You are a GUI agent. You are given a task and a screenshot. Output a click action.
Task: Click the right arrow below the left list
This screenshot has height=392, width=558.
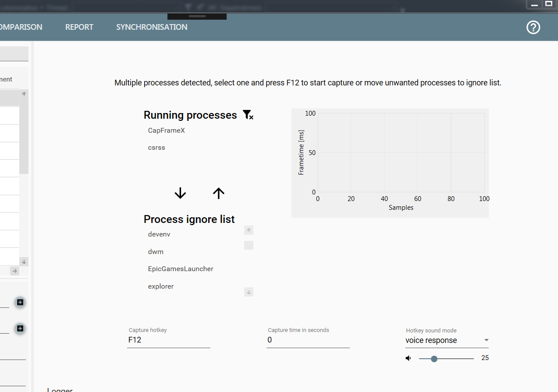point(14,271)
